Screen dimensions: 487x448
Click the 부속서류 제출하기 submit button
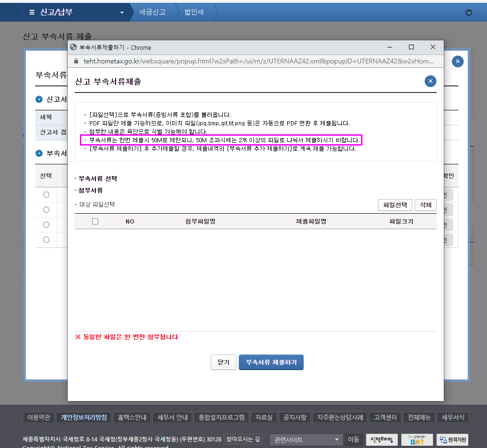point(271,363)
